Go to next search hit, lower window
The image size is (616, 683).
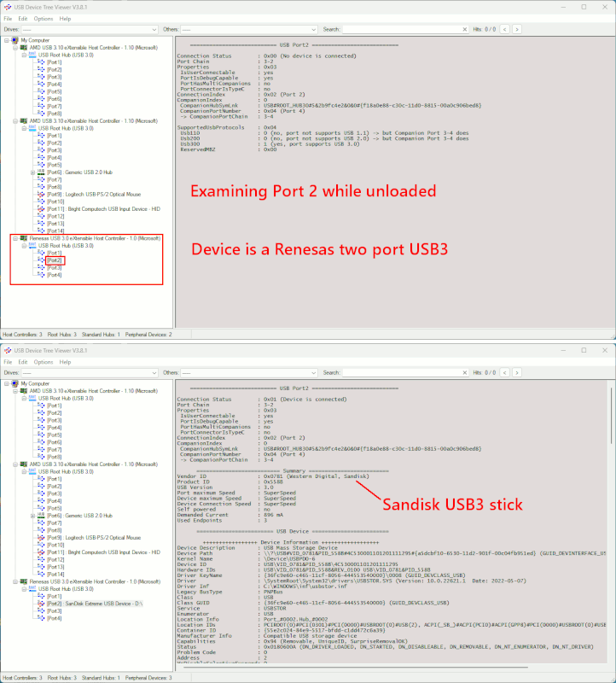[517, 372]
